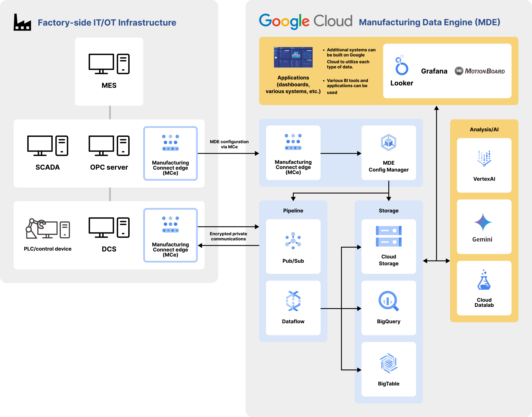Viewport: 532px width, 417px height.
Task: Select the VertexAI icon
Action: click(x=484, y=158)
